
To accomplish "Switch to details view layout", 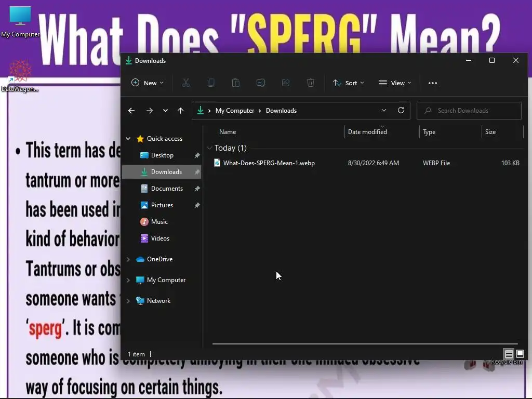I will pos(509,354).
